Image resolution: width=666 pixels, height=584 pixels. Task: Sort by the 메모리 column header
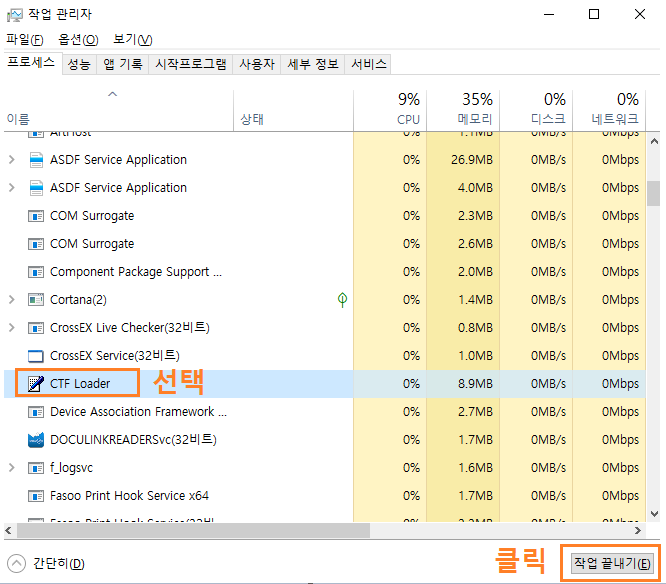(x=463, y=110)
